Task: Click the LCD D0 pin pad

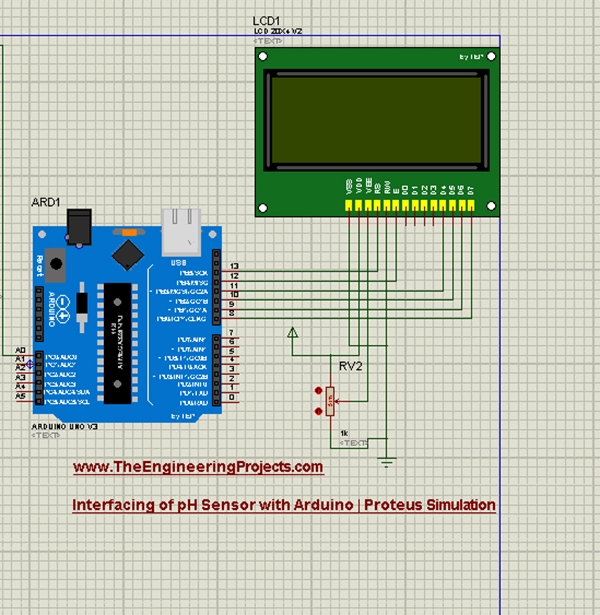Action: click(405, 205)
